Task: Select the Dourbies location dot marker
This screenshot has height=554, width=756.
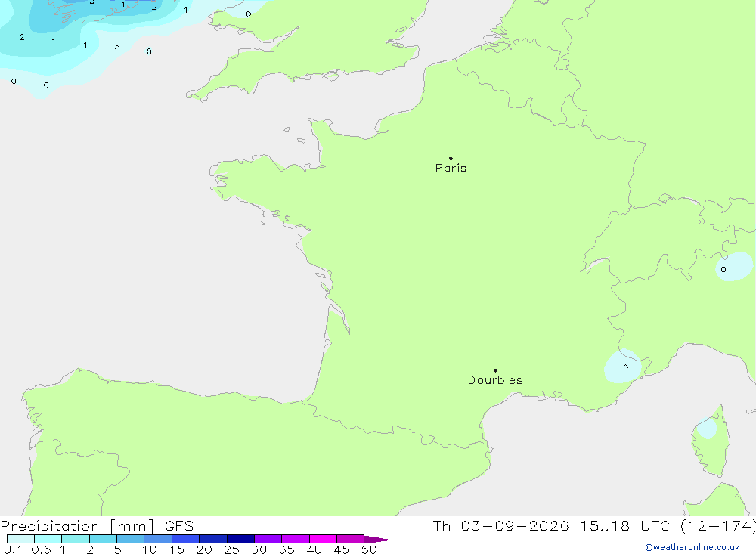Action: [495, 370]
